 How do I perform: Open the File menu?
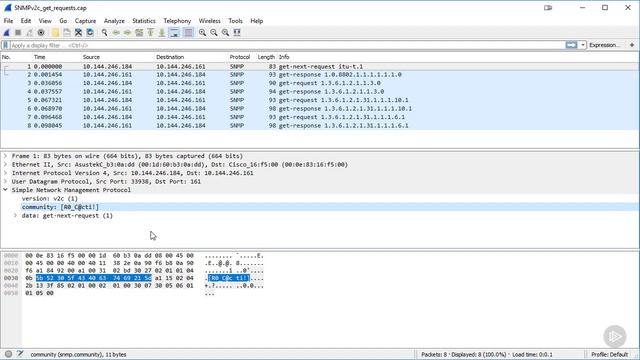(x=8, y=21)
